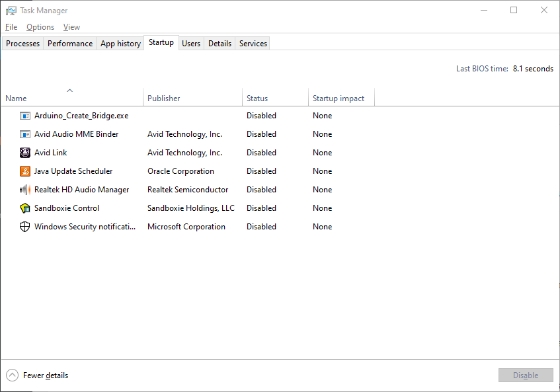The image size is (560, 392).
Task: Switch to the Details tab
Action: [x=220, y=44]
